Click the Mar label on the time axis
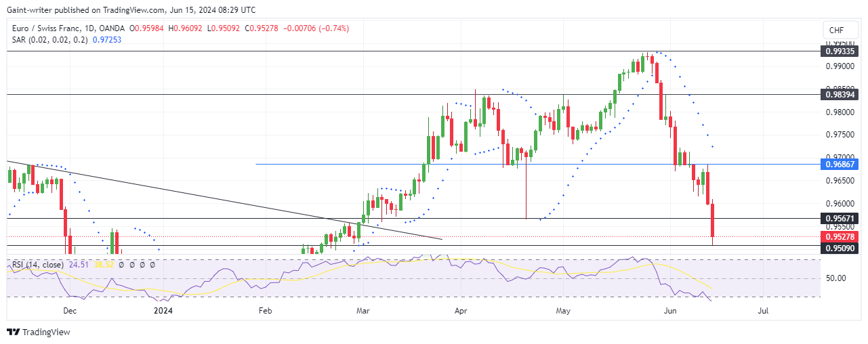Viewport: 868px width, 344px height. [x=363, y=311]
